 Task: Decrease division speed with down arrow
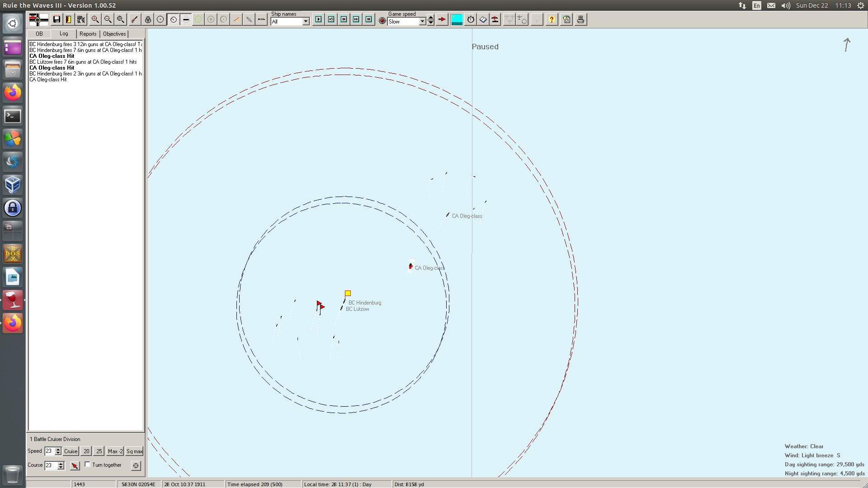tap(58, 453)
